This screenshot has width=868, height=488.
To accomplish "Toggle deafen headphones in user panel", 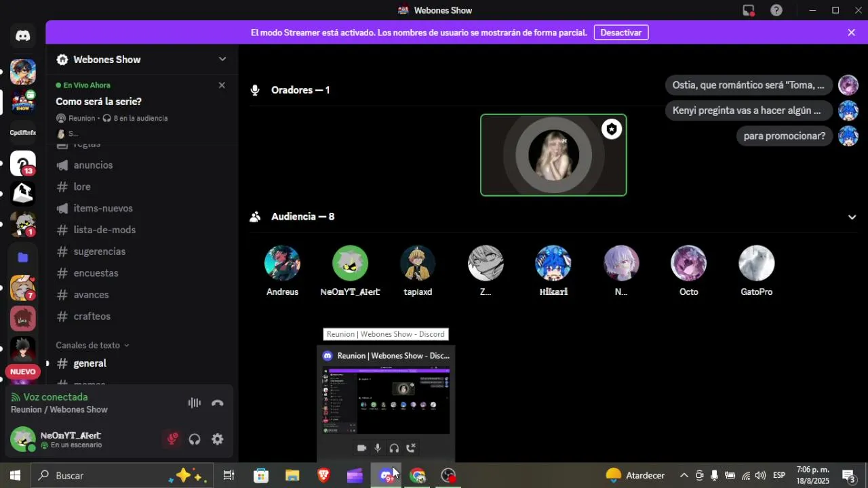I will point(195,439).
